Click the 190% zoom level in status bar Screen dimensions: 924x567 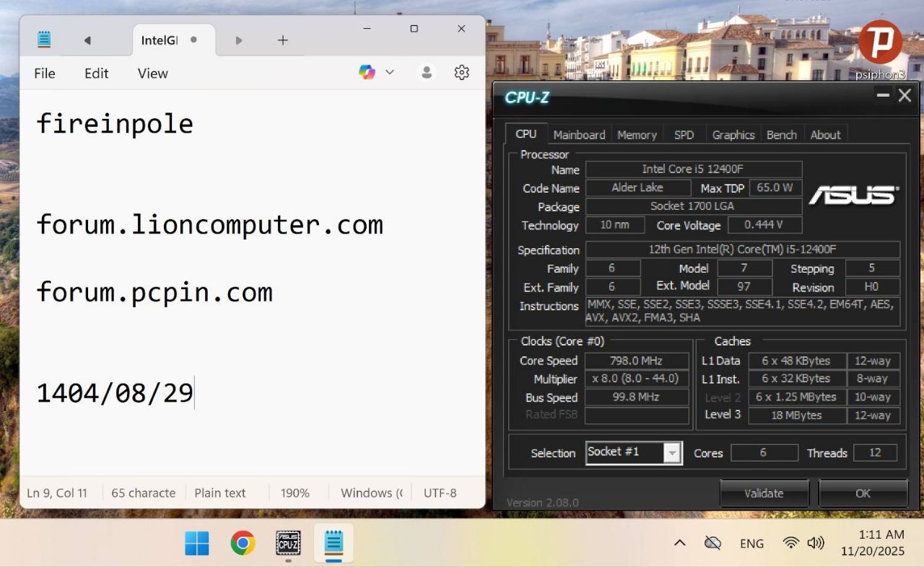pos(295,493)
